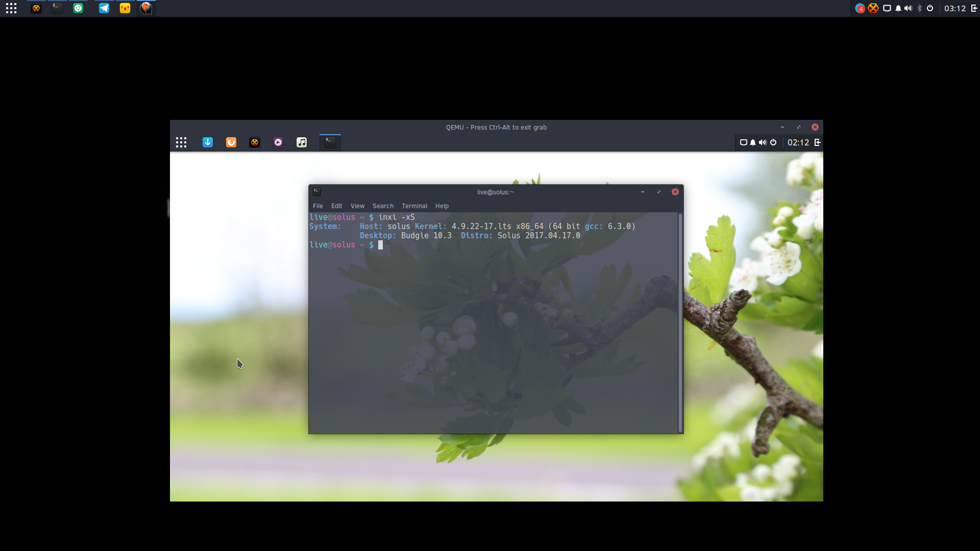Maximize the QEMU window
This screenshot has height=551, width=980.
(x=799, y=127)
